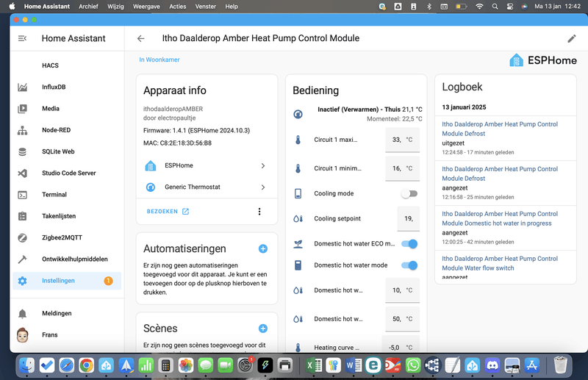Click the Cooling setpoint value field

[409, 219]
